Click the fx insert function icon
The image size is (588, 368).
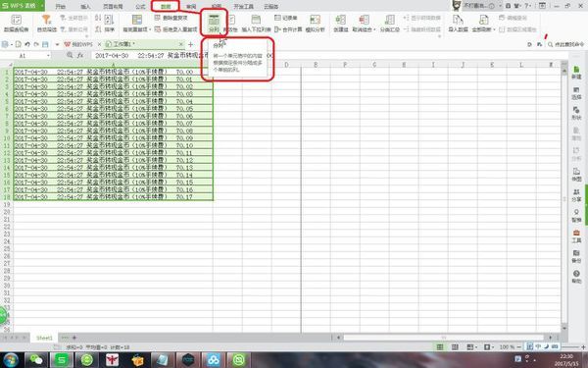[x=80, y=55]
